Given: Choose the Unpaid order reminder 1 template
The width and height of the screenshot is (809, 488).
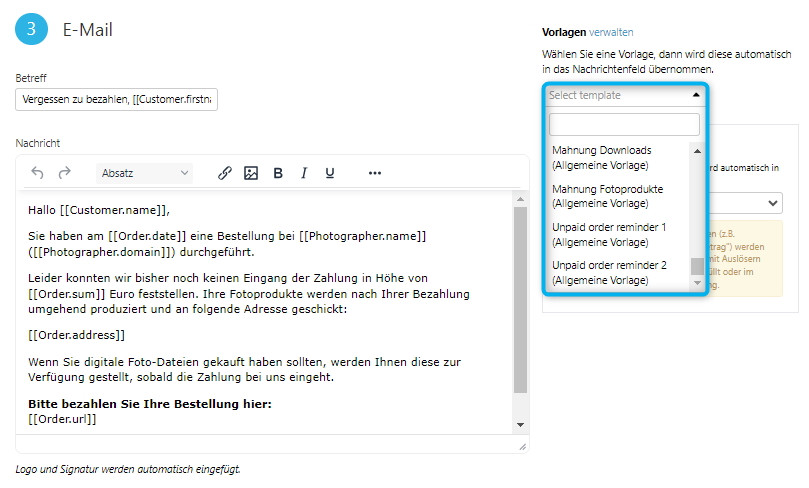Looking at the screenshot, I should [x=618, y=235].
